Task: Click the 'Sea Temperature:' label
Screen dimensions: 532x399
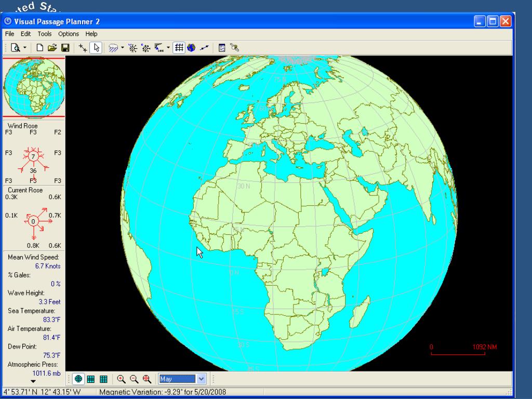Action: click(31, 311)
